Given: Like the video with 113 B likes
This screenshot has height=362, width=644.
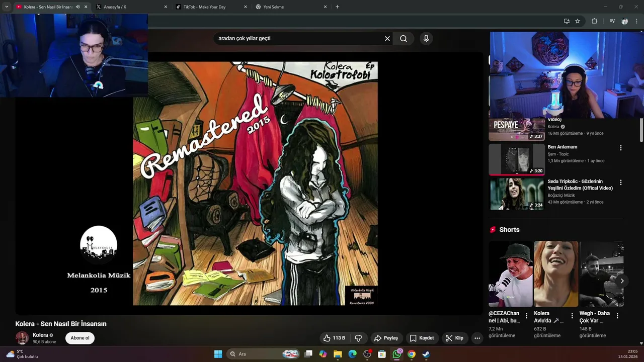Looking at the screenshot, I should (x=335, y=338).
